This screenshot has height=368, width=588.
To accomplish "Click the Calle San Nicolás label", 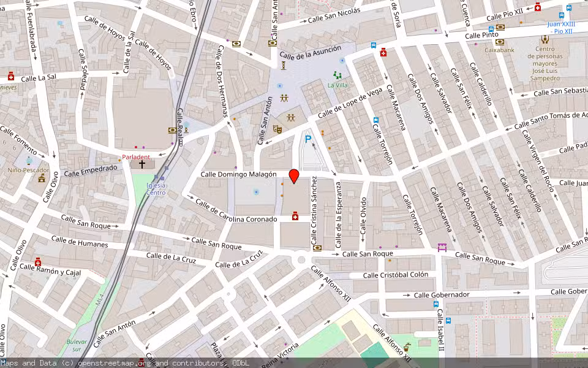I will (334, 16).
